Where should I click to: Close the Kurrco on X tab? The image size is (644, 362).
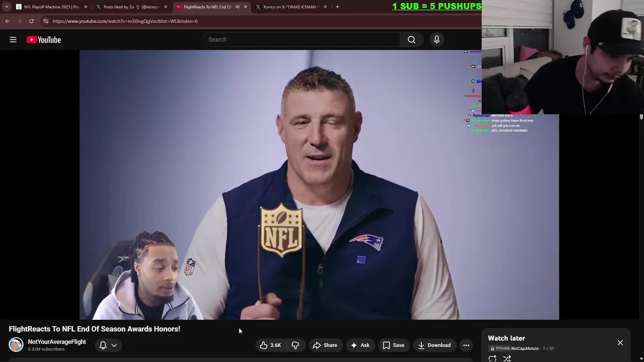coord(325,7)
